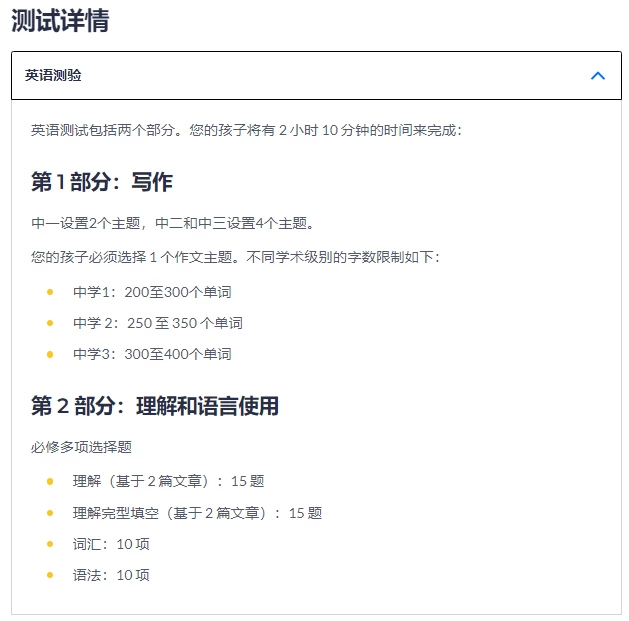The image size is (629, 621).
Task: Select the bullet 中学3：300至400个单词
Action: [152, 354]
